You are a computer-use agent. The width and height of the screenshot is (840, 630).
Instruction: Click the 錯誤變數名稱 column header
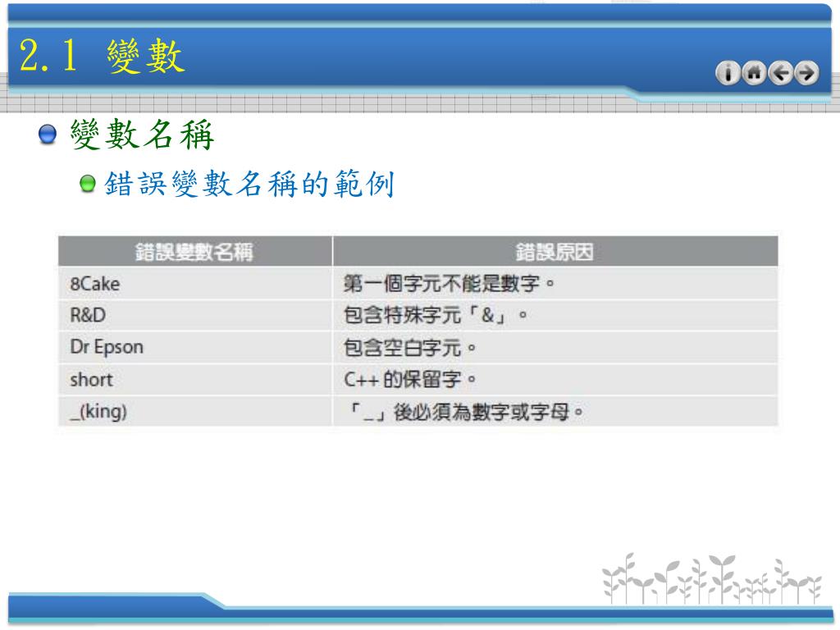click(195, 251)
